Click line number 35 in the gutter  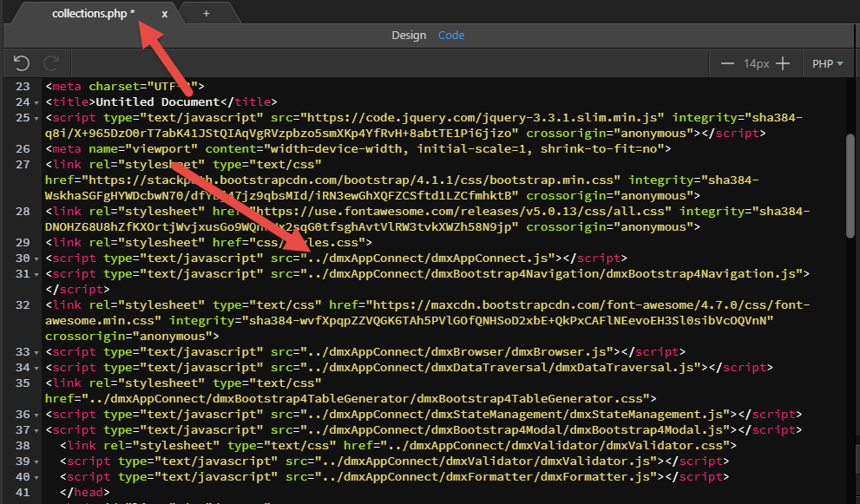(23, 383)
